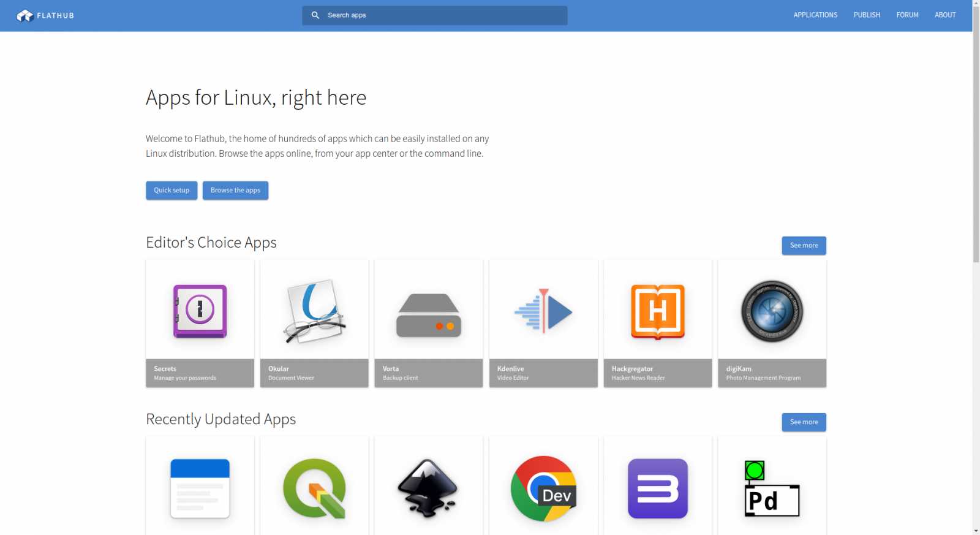Image resolution: width=980 pixels, height=535 pixels.
Task: Open the purple B app icon
Action: [x=658, y=488]
